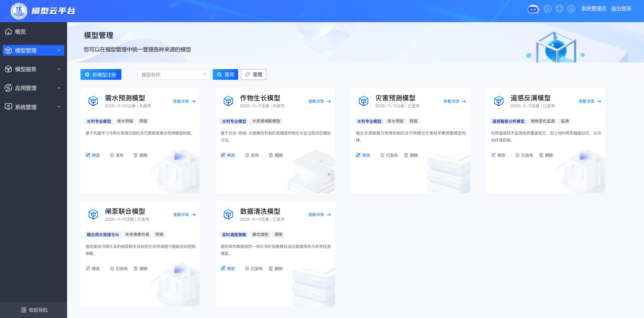Expand the 系统管理 sidebar chevron
Image resolution: width=644 pixels, height=318 pixels.
pos(59,107)
